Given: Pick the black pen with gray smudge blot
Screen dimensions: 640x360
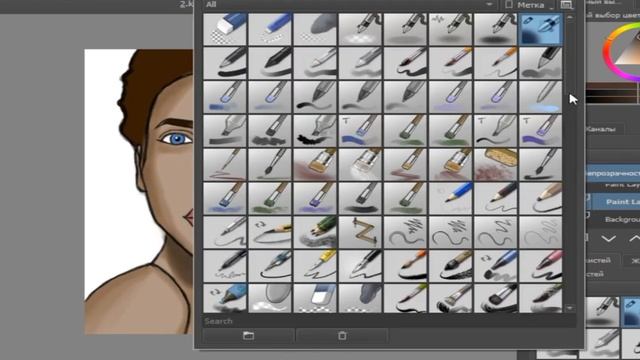Looking at the screenshot, I should point(541,63).
